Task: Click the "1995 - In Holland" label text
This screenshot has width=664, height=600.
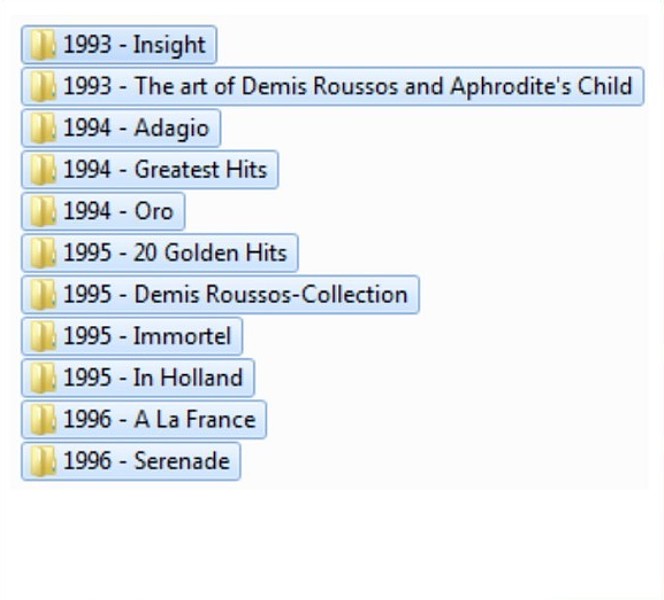Action: [x=153, y=378]
